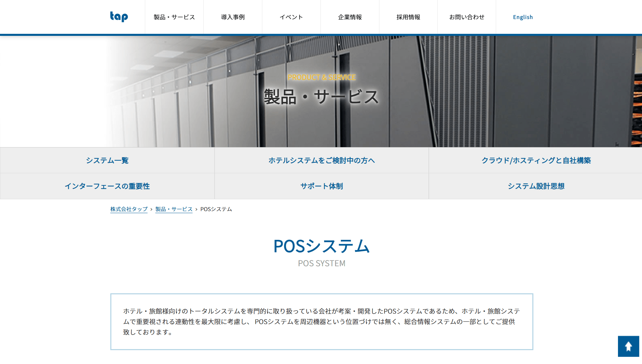642x364 pixels.
Task: Open クラウド/ホスティングと自社構築 section
Action: pos(536,160)
